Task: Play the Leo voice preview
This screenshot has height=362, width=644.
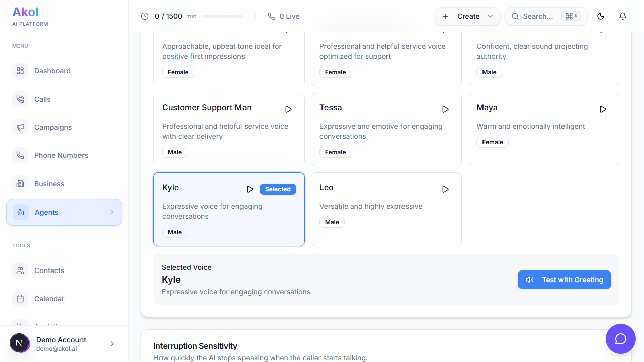Action: click(x=445, y=189)
